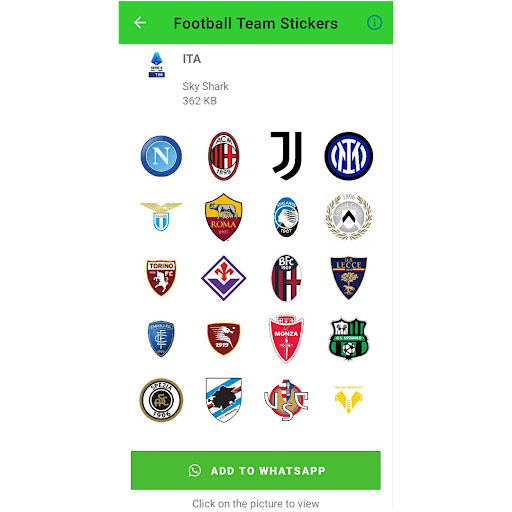Open the Torino FC sticker
The image size is (512, 512).
(161, 278)
